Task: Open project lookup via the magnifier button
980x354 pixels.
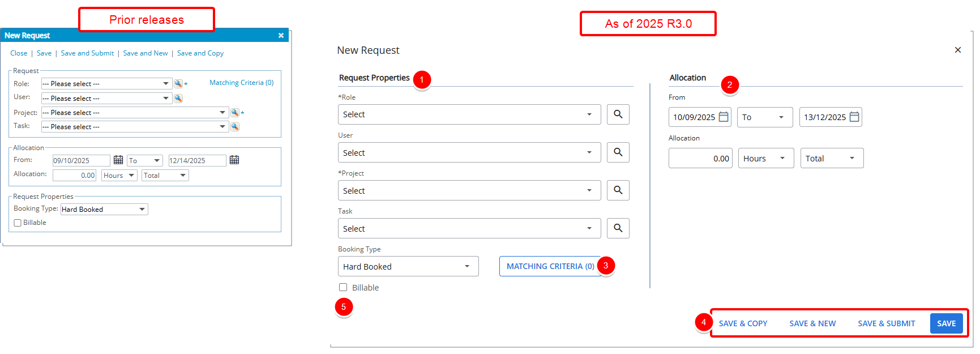Action: pyautogui.click(x=618, y=190)
